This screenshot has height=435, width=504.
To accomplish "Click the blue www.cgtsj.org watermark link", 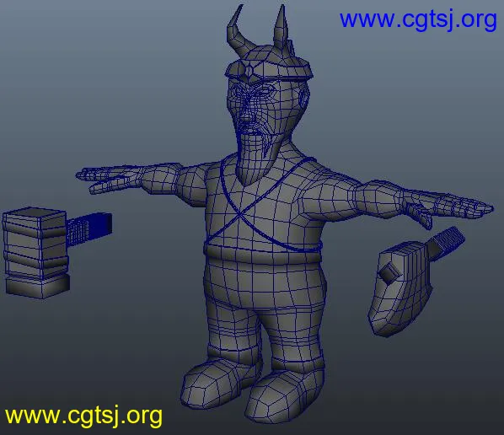I will click(418, 20).
